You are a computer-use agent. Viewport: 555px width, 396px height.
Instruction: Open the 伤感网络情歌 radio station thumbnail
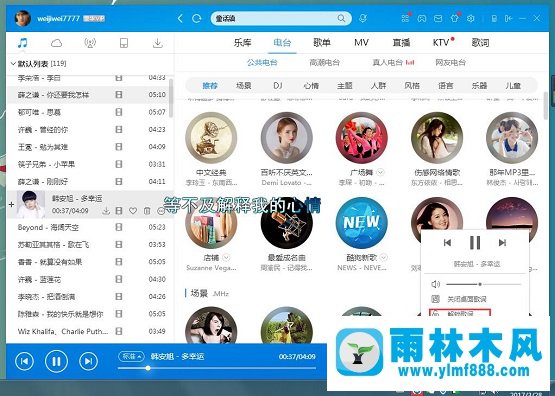[437, 138]
